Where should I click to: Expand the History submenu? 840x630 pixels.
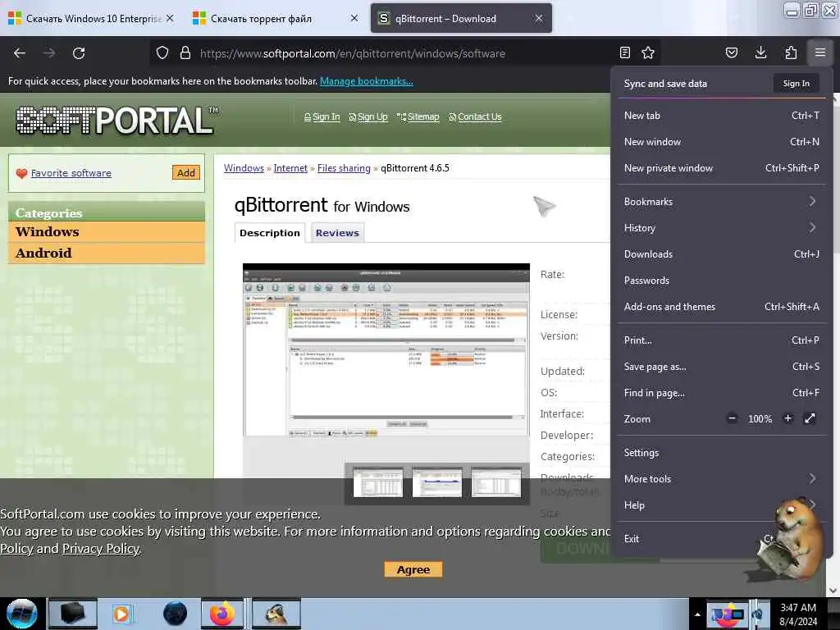coord(721,228)
